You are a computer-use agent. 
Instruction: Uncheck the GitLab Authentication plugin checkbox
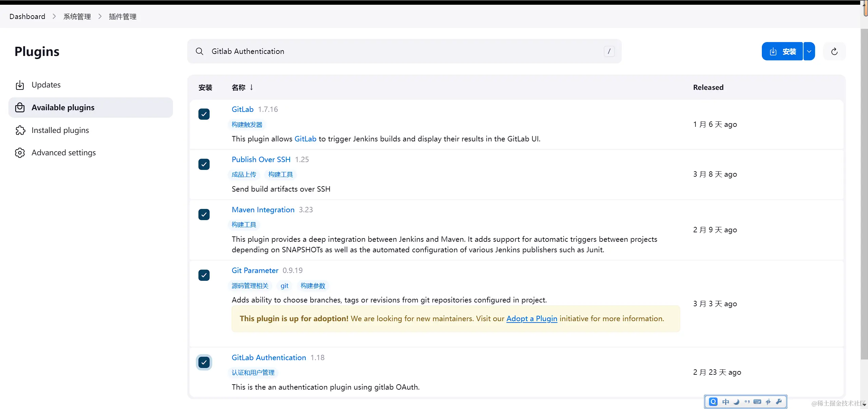tap(204, 363)
